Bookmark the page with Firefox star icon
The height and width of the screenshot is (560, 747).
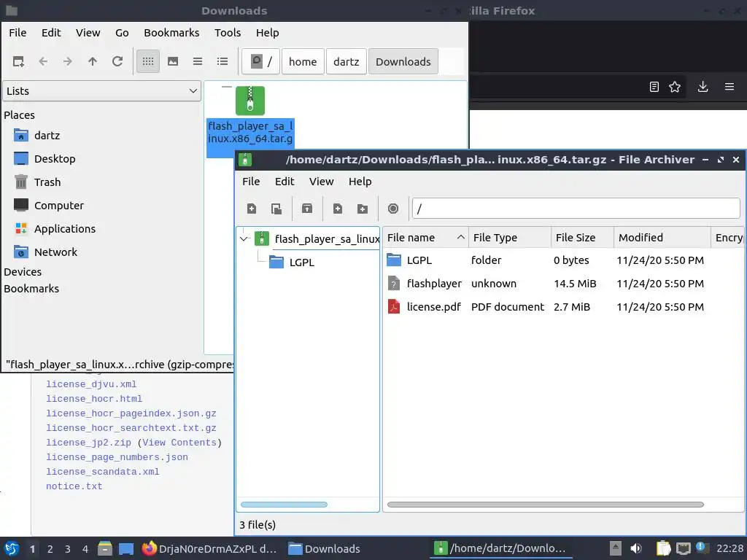click(675, 87)
